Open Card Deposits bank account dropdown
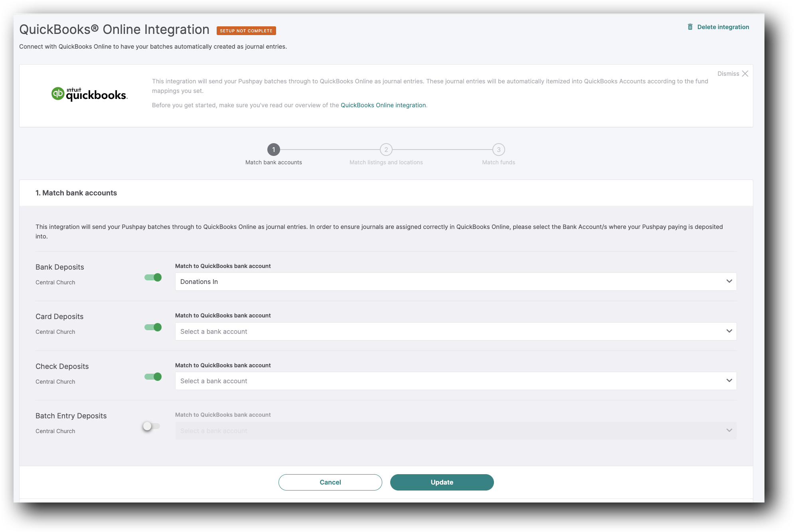Viewport: 794px width, 532px height. (x=456, y=331)
